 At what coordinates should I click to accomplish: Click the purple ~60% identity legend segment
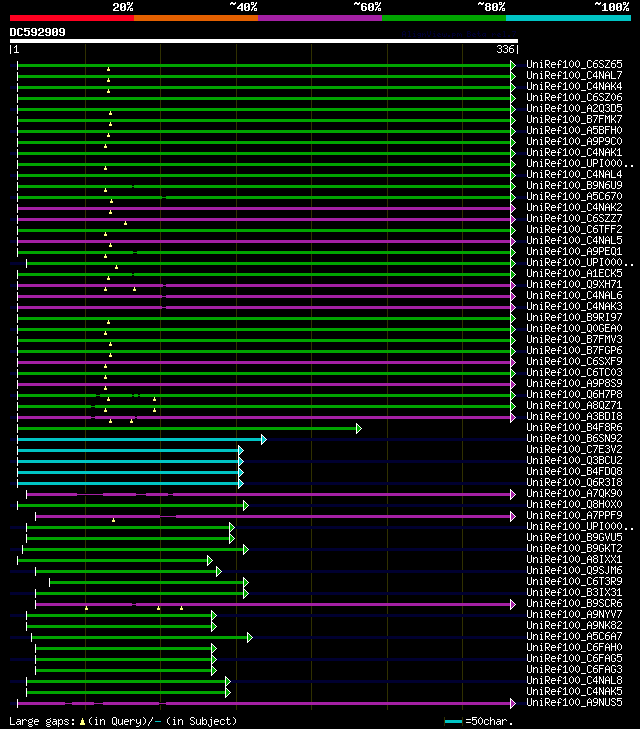tap(320, 18)
